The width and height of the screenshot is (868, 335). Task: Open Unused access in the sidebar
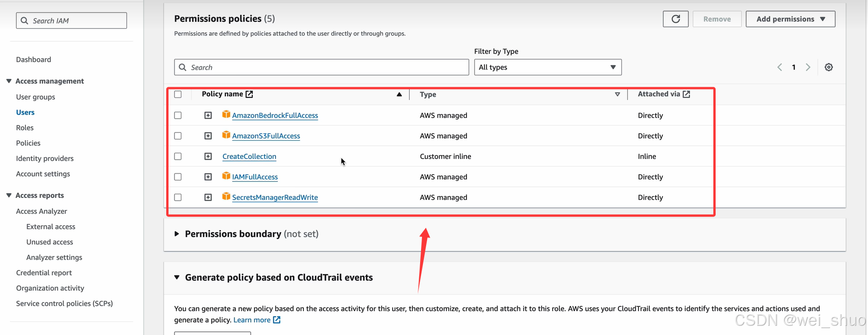49,242
